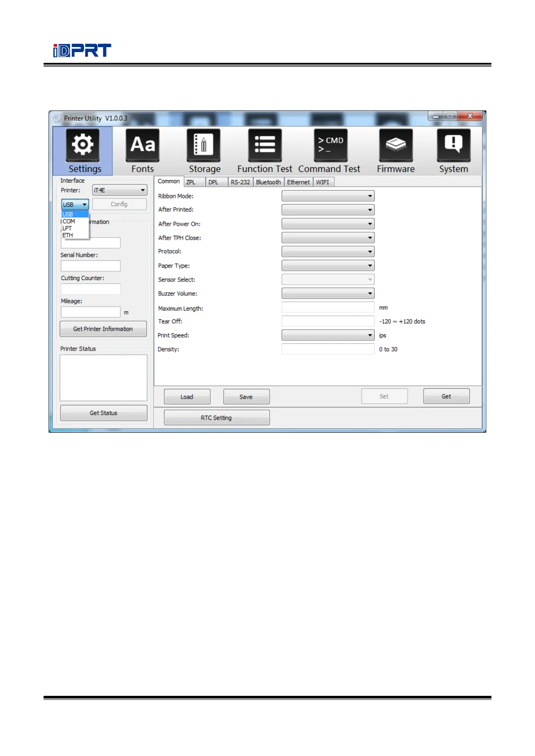Open the Storage notebook icon
Viewport: 535px width, 756px height.
click(x=203, y=145)
